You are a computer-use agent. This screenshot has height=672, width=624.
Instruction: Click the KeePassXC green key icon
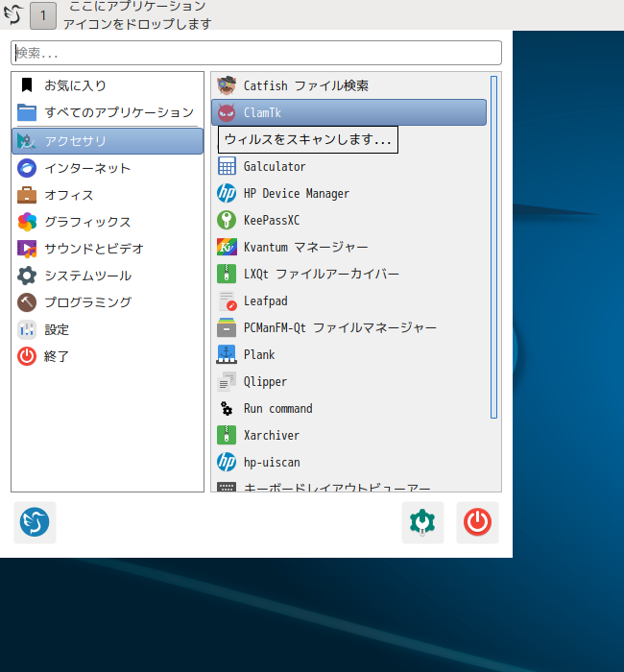tap(227, 220)
